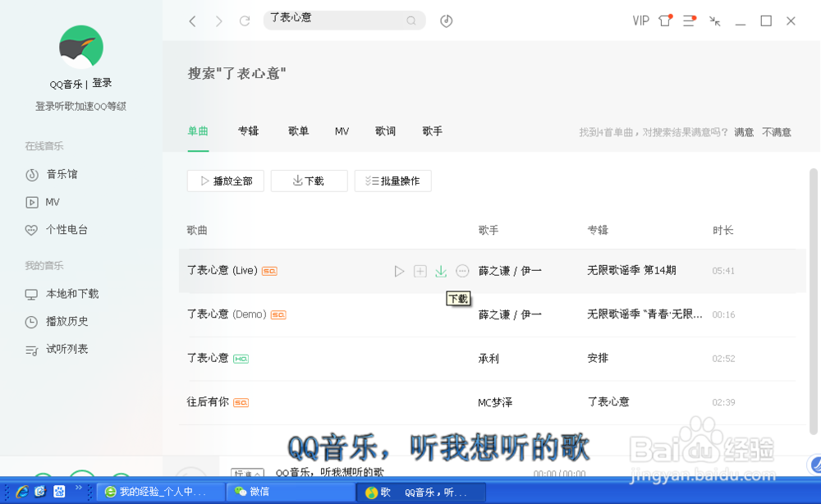Open 微信 taskbar window
Viewport: 821px width, 504px height.
291,492
